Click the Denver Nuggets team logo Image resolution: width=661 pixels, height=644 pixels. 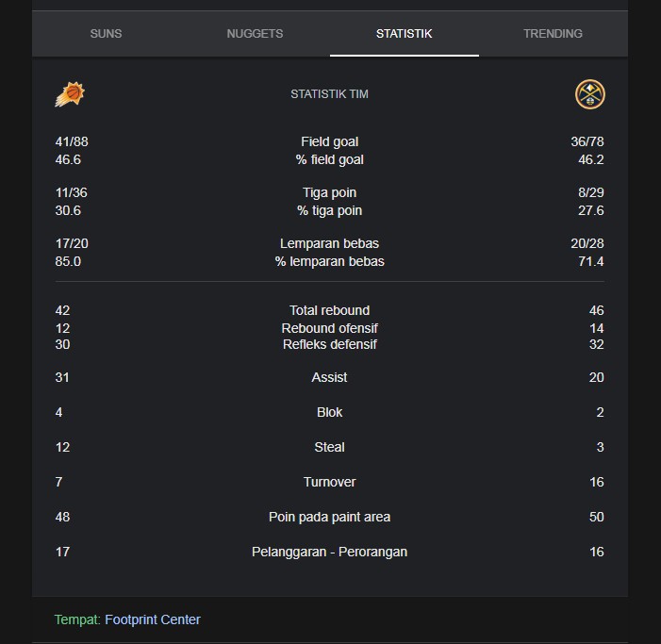[589, 94]
